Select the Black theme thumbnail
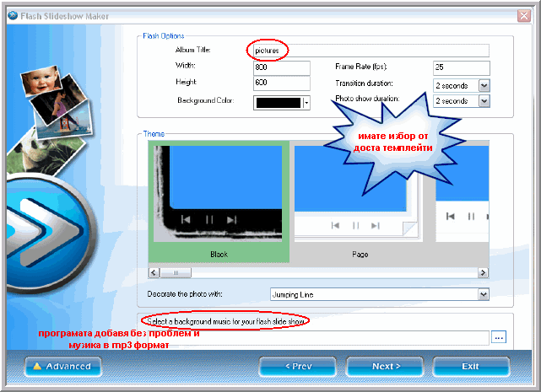This screenshot has width=541, height=392. [219, 194]
